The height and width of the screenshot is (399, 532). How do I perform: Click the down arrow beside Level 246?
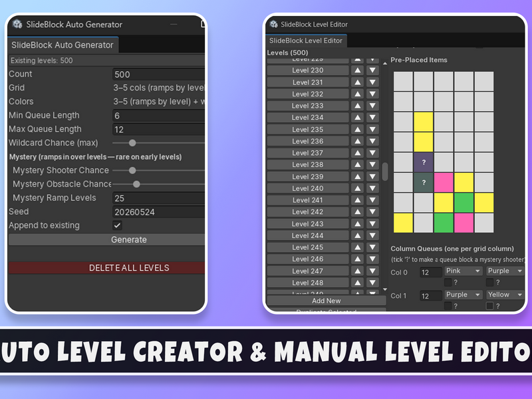[372, 259]
